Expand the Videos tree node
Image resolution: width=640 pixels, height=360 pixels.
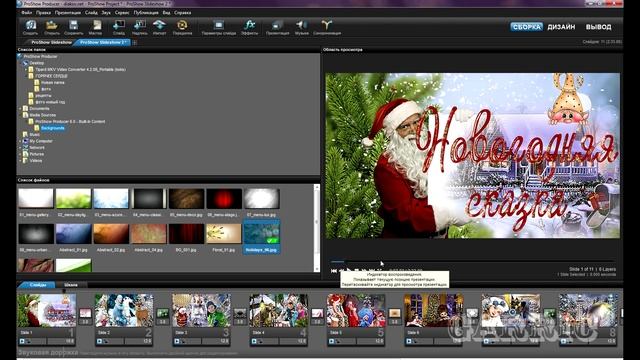(20, 161)
